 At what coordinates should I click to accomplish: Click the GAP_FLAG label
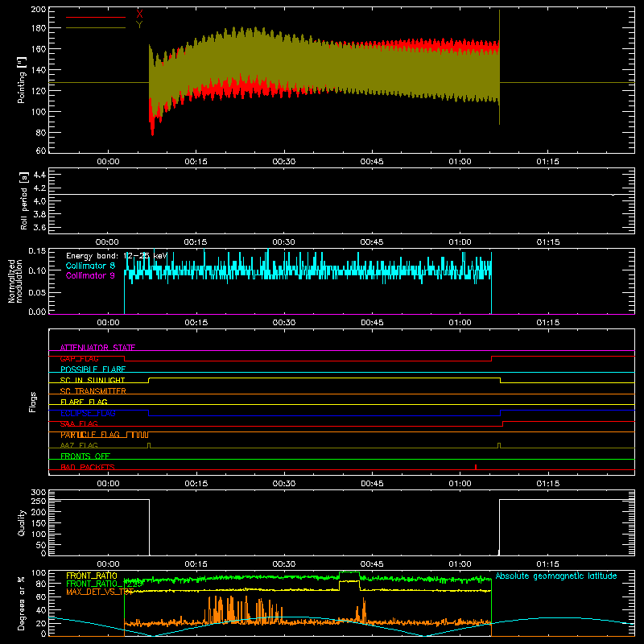tap(79, 358)
